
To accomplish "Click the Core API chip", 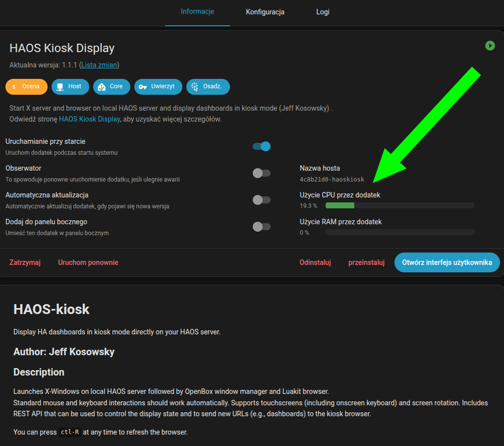I will tap(112, 87).
